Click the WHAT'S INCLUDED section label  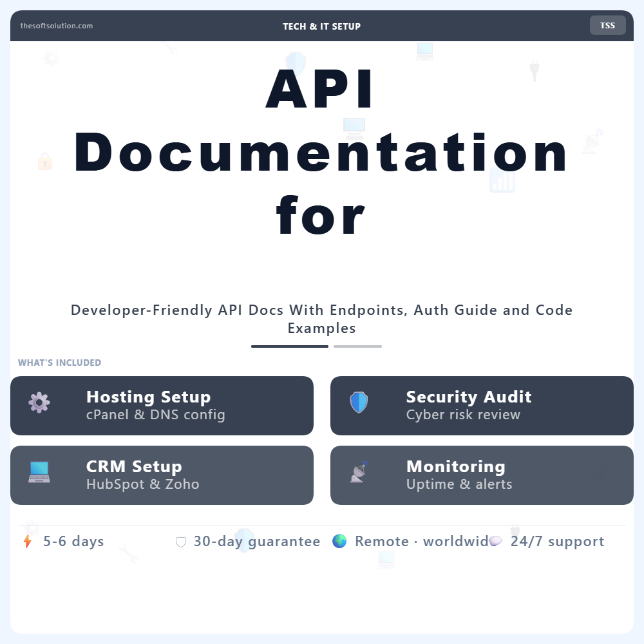pos(59,363)
